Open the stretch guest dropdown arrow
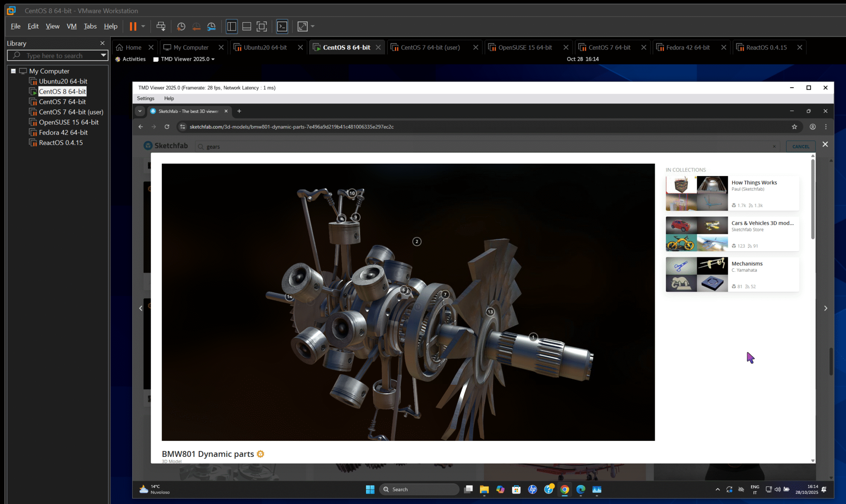846x504 pixels. (313, 26)
